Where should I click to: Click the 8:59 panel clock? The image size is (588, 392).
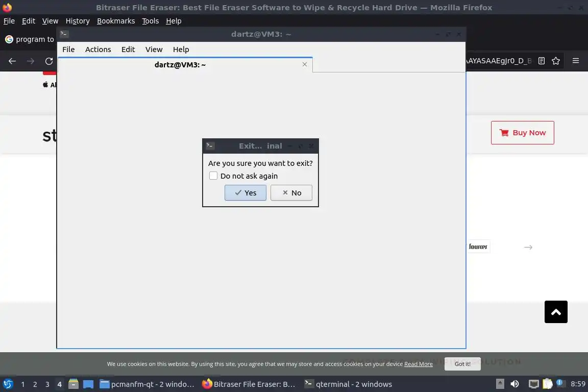[x=578, y=384]
